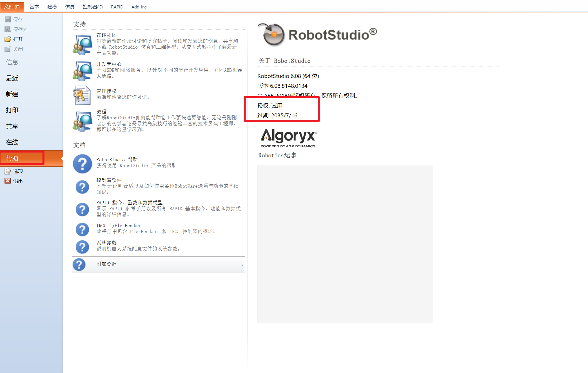The height and width of the screenshot is (373, 588).
Task: Click the 过期: 2035/7/16 expiry text
Action: [277, 115]
